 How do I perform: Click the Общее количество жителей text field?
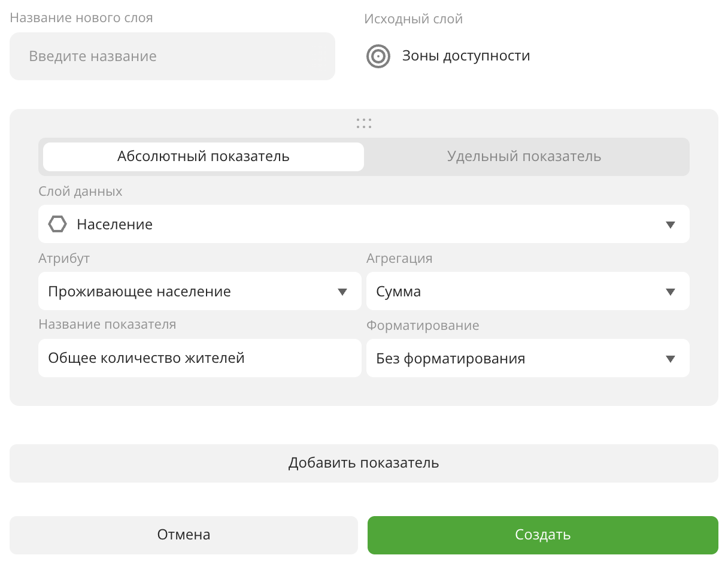point(199,358)
